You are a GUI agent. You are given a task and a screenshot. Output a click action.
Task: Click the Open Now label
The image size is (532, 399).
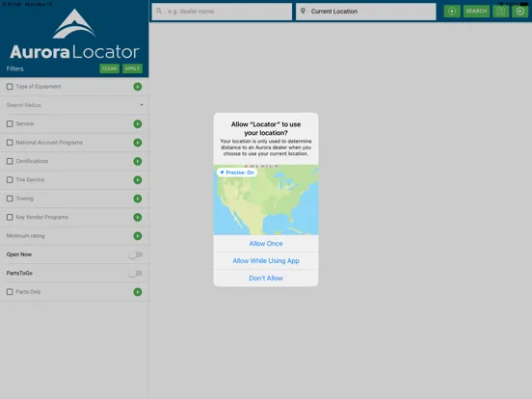pos(19,254)
